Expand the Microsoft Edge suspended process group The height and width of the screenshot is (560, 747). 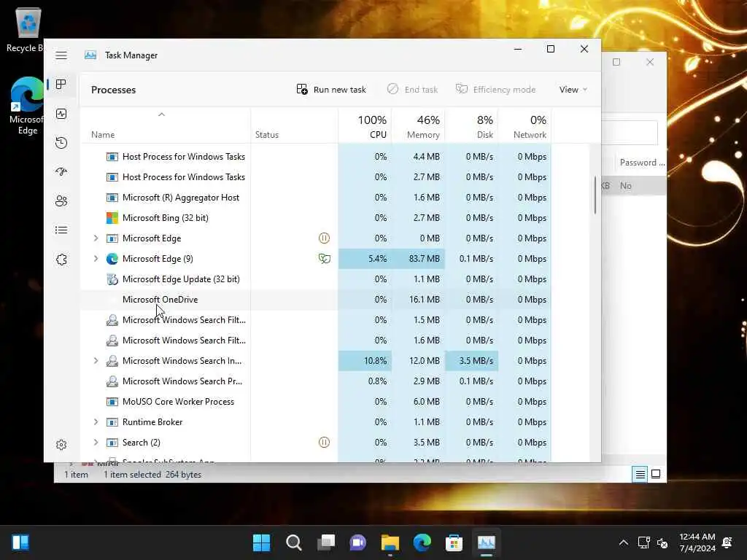tap(96, 238)
